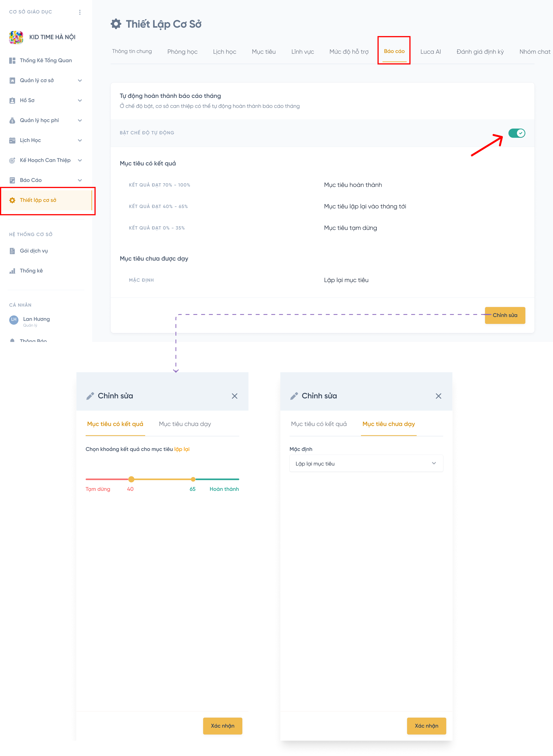Screen dimensions: 553x756
Task: Select Mục tiêu chưa dạy tab in left panel
Action: click(x=185, y=424)
